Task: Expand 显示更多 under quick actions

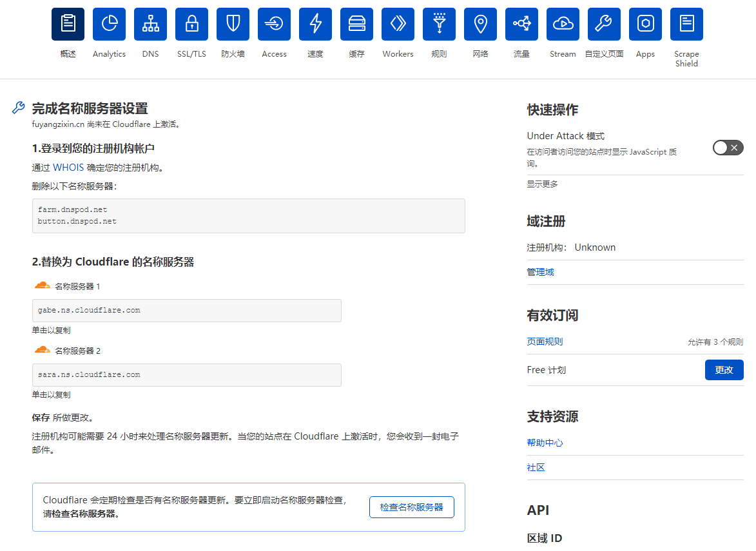Action: pos(542,184)
